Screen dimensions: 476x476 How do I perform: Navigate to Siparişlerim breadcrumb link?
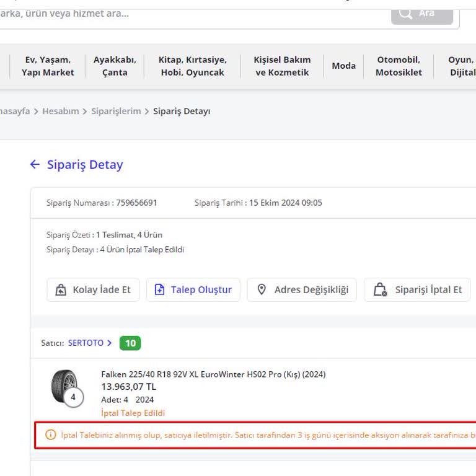(x=116, y=112)
